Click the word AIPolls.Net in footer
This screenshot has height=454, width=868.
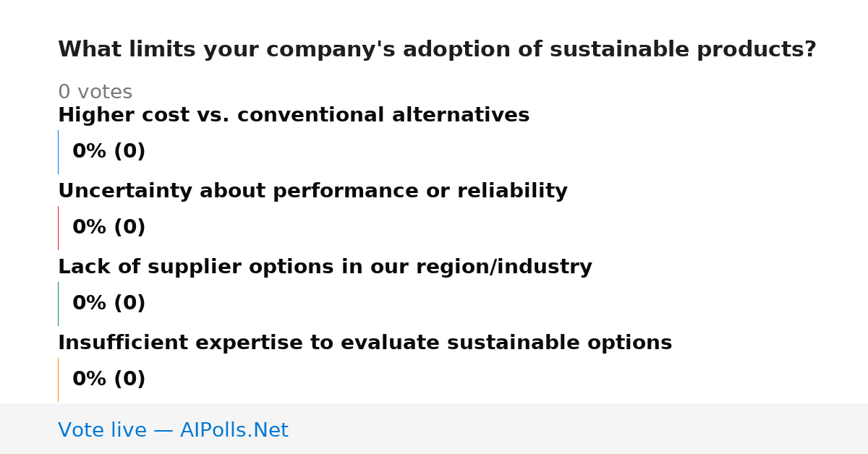[x=234, y=430]
